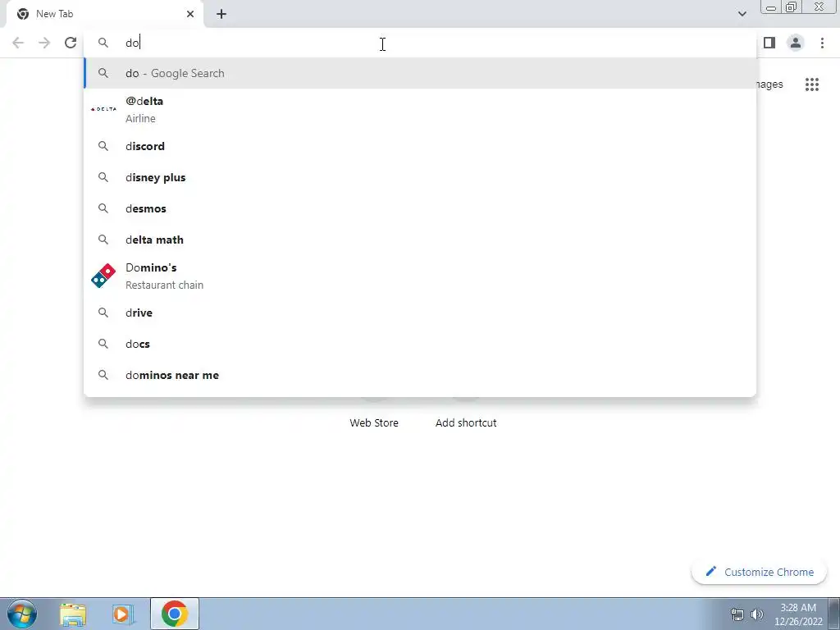Click the forward navigation arrow
Image resolution: width=840 pixels, height=630 pixels.
point(44,43)
